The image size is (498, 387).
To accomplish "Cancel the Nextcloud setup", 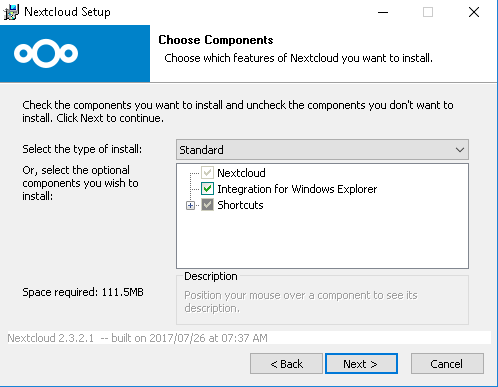I will coord(447,364).
